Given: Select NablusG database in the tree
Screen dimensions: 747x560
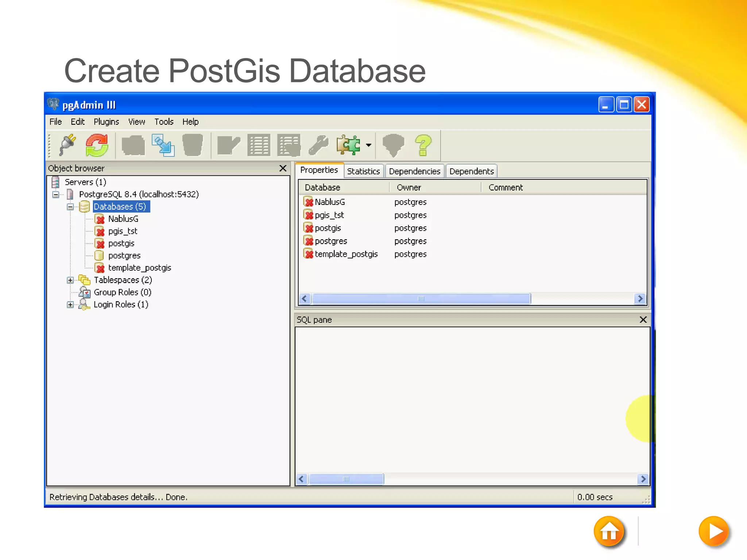Looking at the screenshot, I should point(123,219).
